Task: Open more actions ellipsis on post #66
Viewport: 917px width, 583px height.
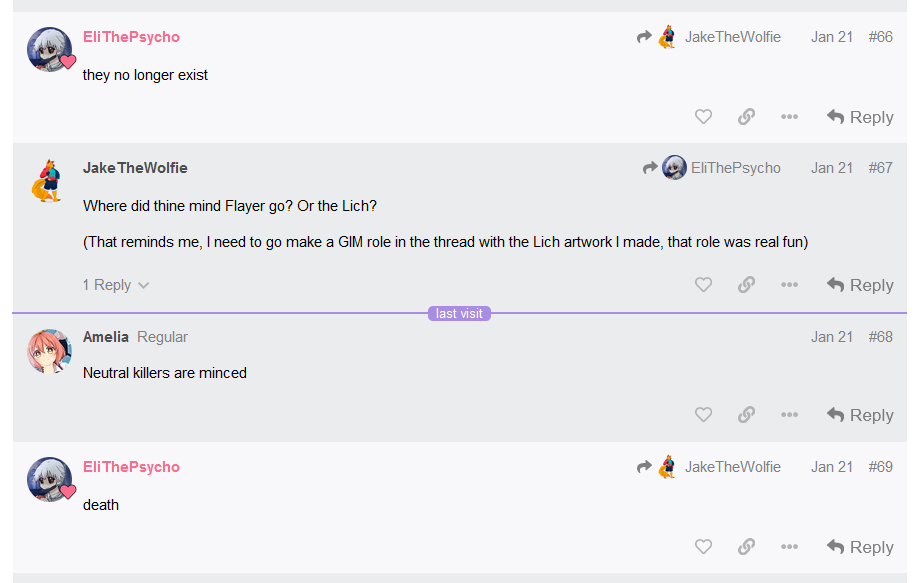Action: tap(790, 117)
